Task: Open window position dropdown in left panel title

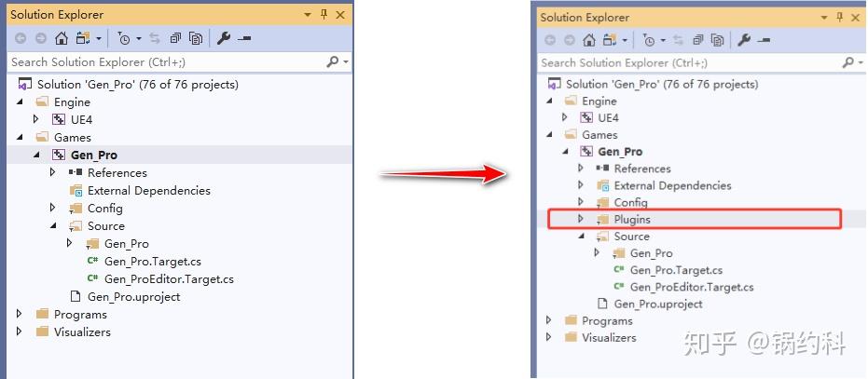Action: (x=308, y=16)
